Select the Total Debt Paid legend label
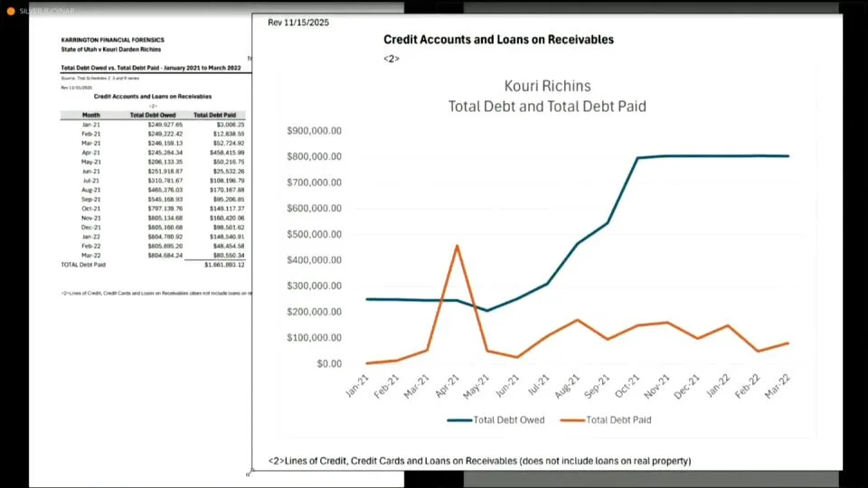 [x=618, y=419]
